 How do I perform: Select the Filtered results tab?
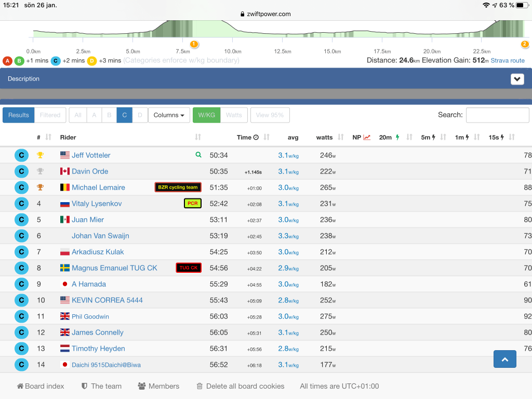click(x=50, y=115)
